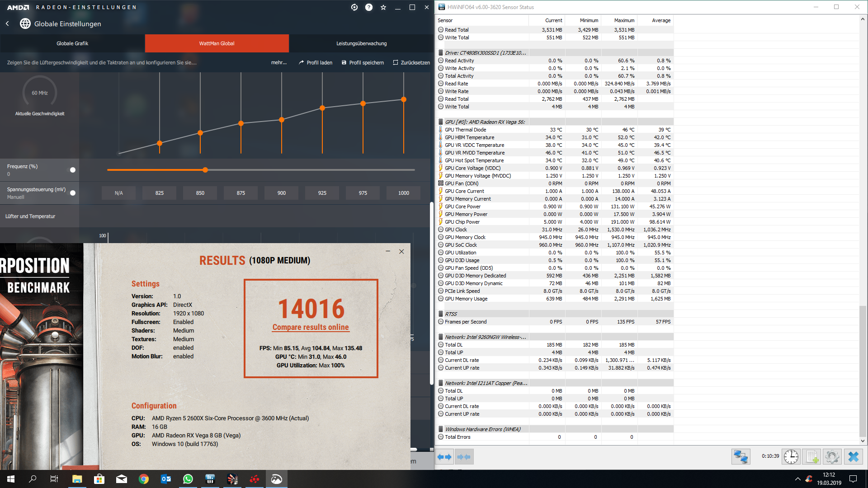The width and height of the screenshot is (868, 488).
Task: Click the blue X close sensors icon
Action: 853,457
